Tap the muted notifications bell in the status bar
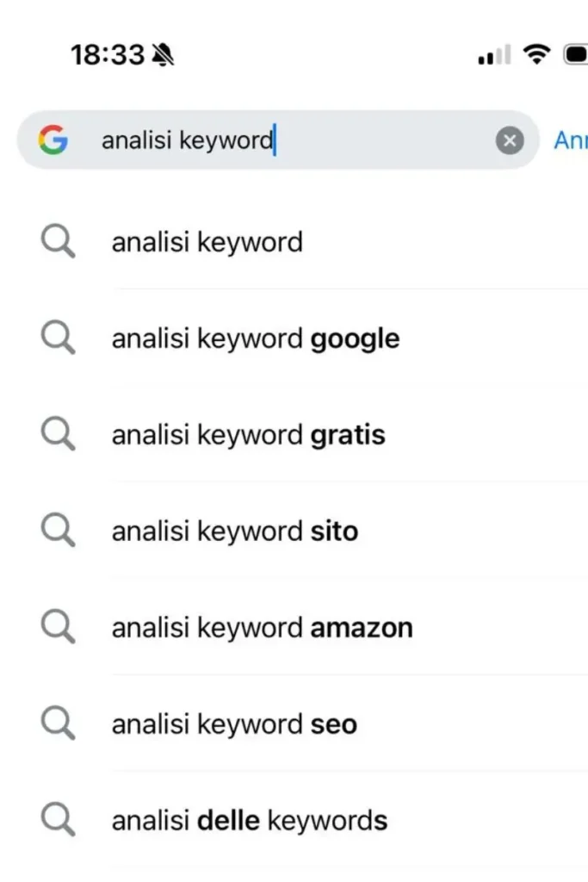 (161, 53)
